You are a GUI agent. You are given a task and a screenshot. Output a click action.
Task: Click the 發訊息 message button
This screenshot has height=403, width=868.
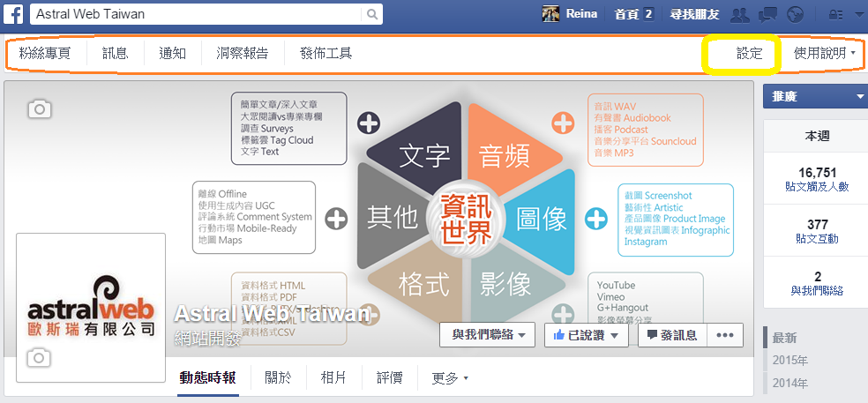(672, 335)
